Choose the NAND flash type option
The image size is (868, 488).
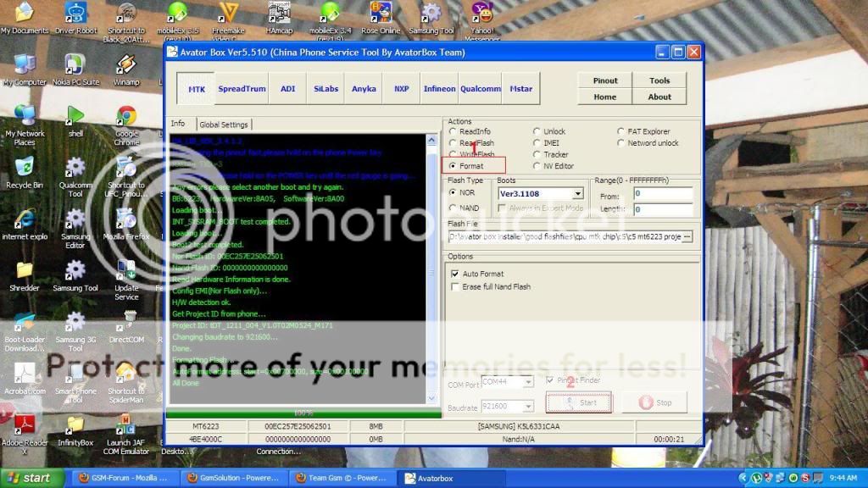point(452,208)
